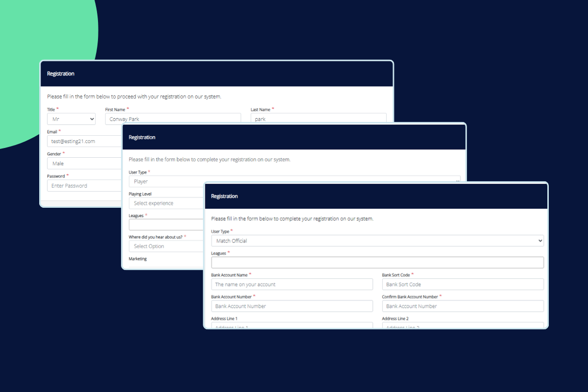Viewport: 588px width, 392px height.
Task: Click the Bank Sort Code input field
Action: tap(463, 284)
